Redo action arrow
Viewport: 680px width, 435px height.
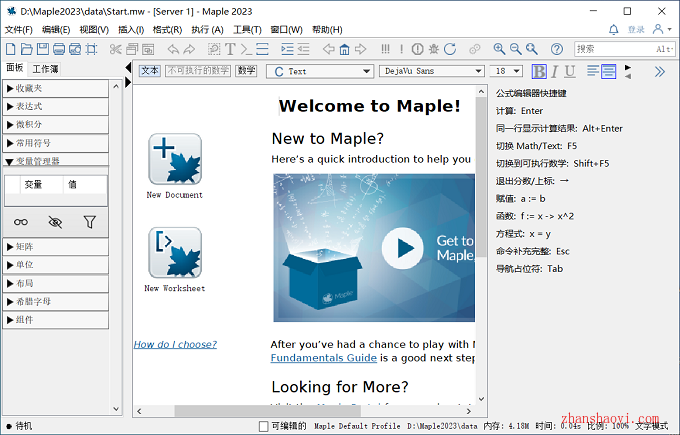189,49
